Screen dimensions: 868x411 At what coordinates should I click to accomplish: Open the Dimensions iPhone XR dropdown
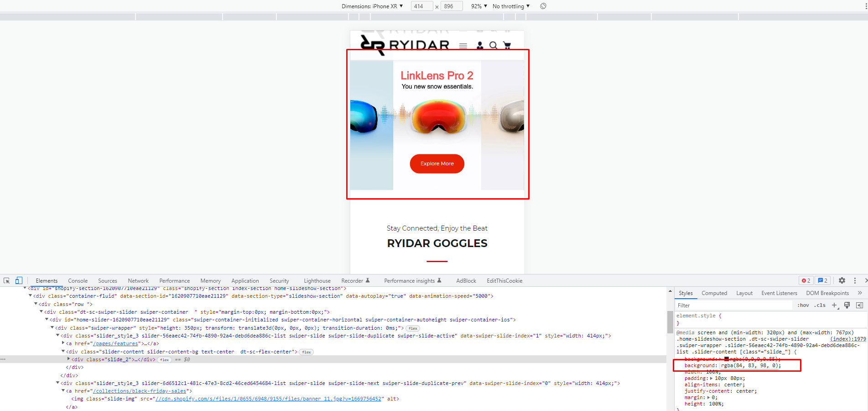click(372, 6)
